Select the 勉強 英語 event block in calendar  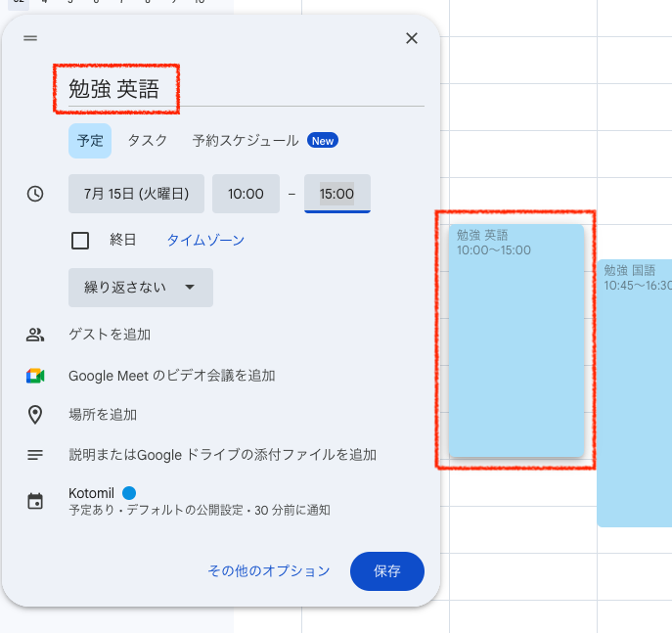click(516, 340)
